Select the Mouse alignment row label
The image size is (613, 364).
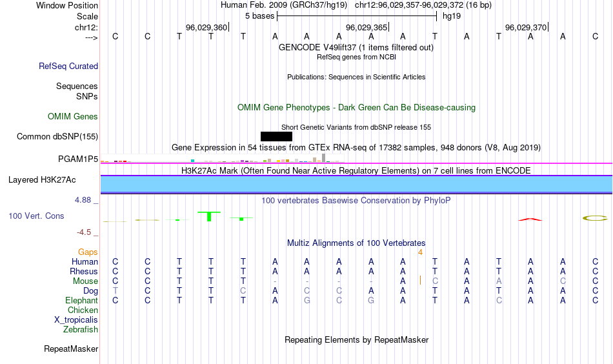tap(85, 281)
